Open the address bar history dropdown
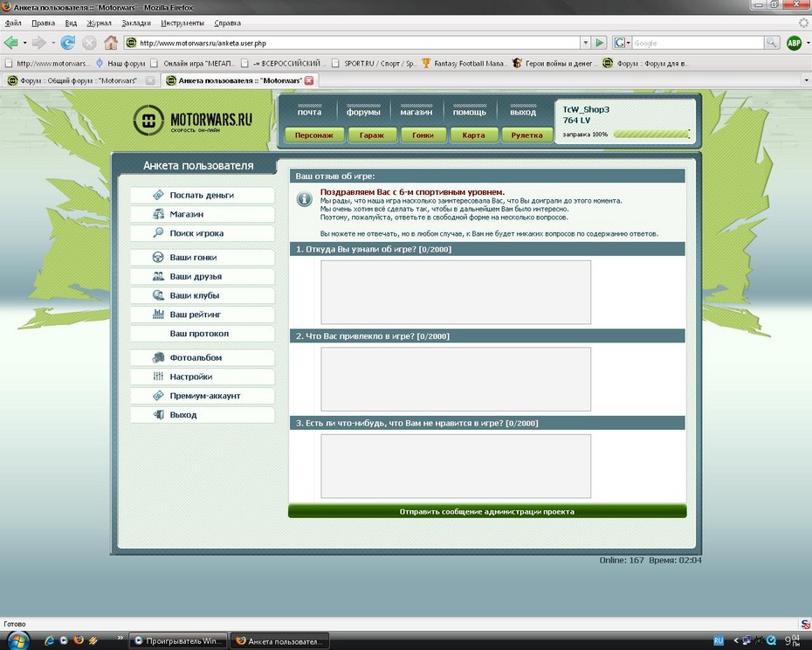The image size is (812, 650). click(586, 43)
